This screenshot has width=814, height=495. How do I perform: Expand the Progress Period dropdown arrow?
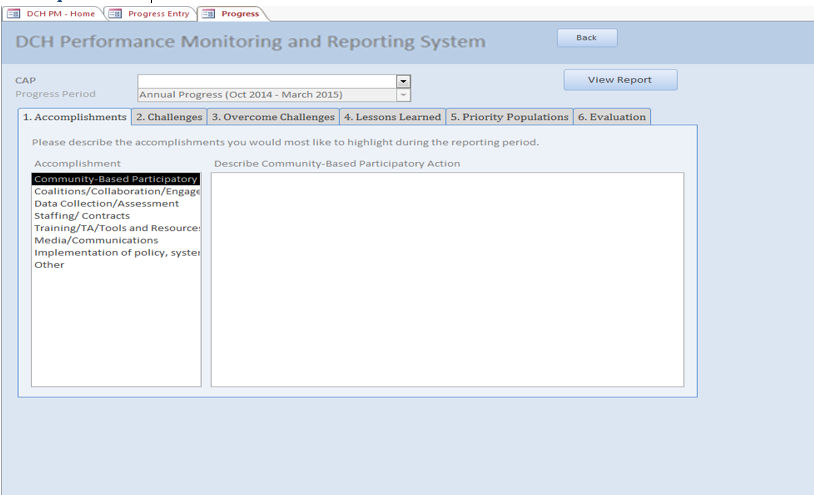tap(403, 95)
